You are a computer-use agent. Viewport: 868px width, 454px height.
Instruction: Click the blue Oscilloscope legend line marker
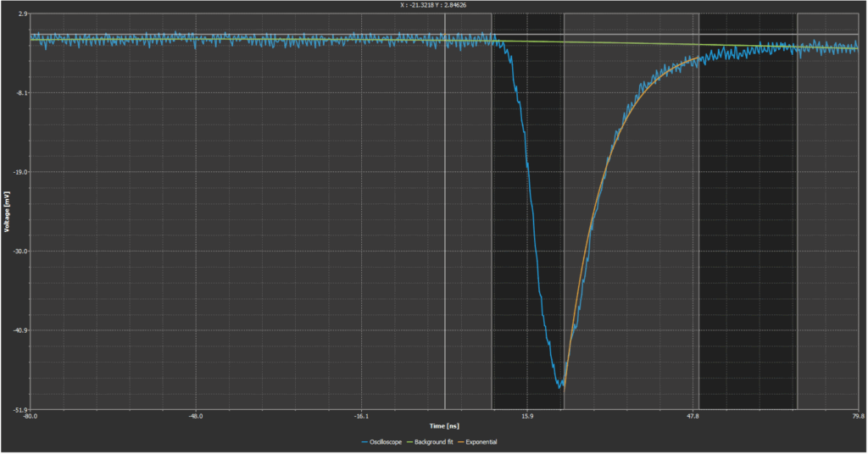coord(364,442)
